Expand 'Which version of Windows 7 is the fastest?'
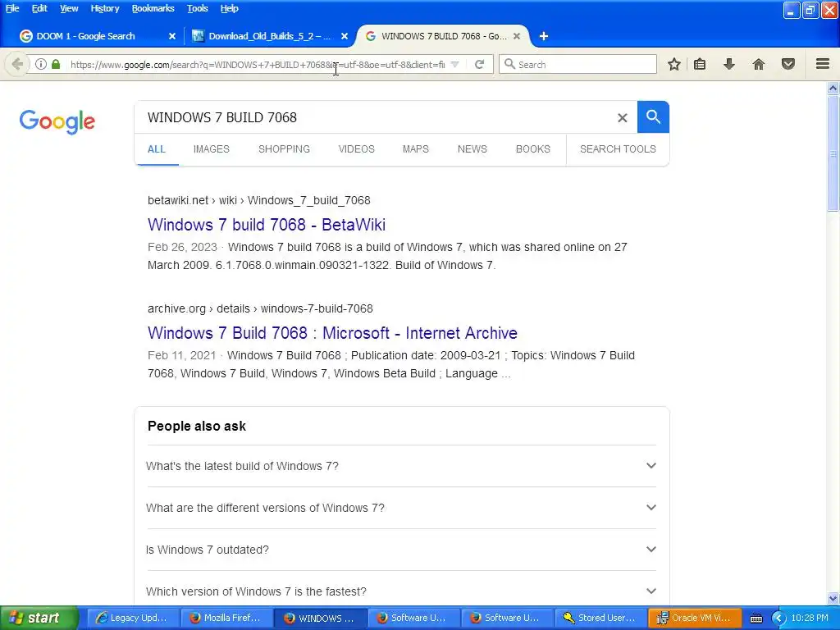This screenshot has width=840, height=630. [x=401, y=591]
